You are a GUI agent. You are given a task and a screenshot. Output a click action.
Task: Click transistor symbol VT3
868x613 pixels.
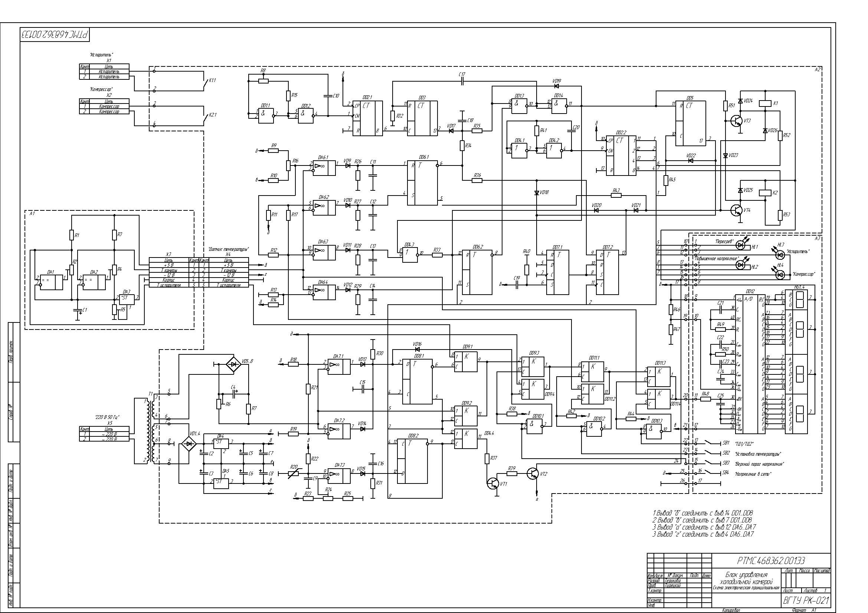736,121
